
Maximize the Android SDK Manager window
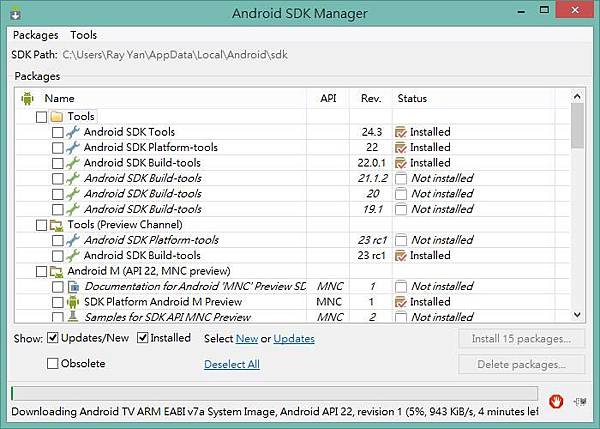point(544,10)
